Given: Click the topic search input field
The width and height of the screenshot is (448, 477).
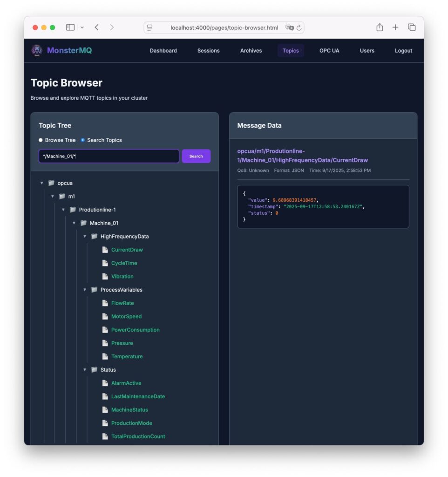Looking at the screenshot, I should pyautogui.click(x=109, y=156).
